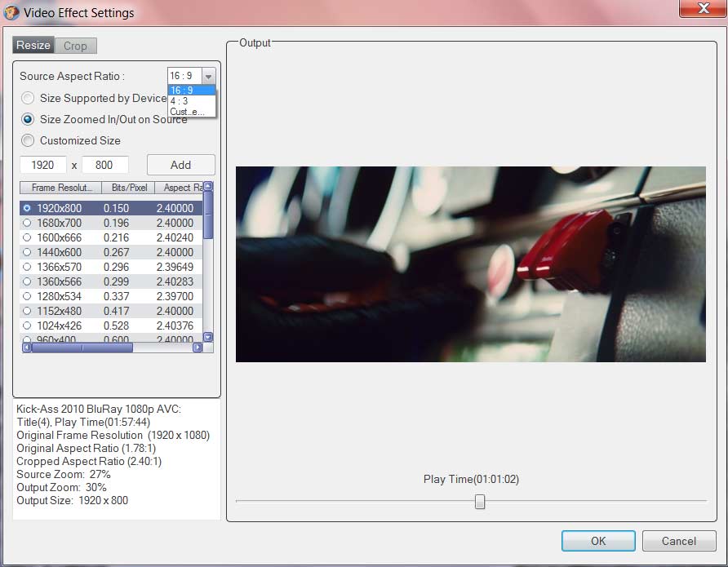Click the list's scroll left arrow
Screen dimensions: 728x567
(x=27, y=348)
